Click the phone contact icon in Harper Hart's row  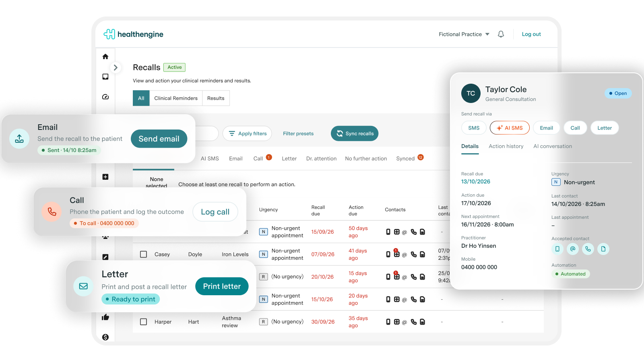(x=414, y=322)
